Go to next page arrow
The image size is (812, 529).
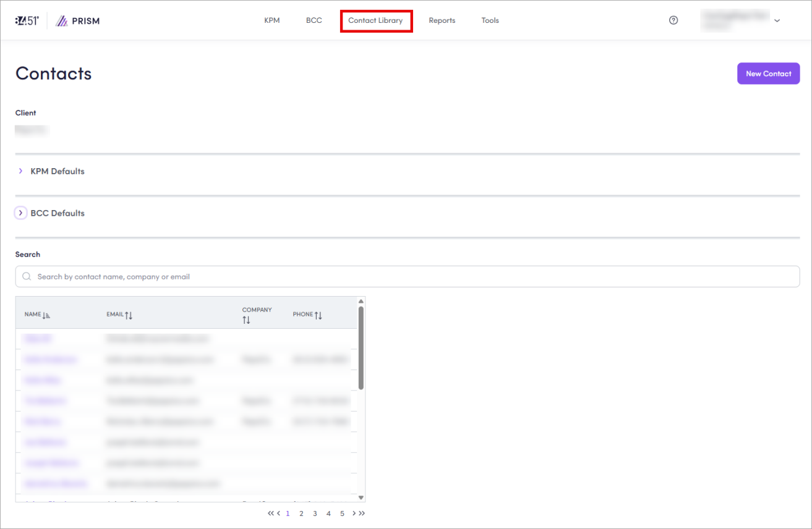pos(354,513)
